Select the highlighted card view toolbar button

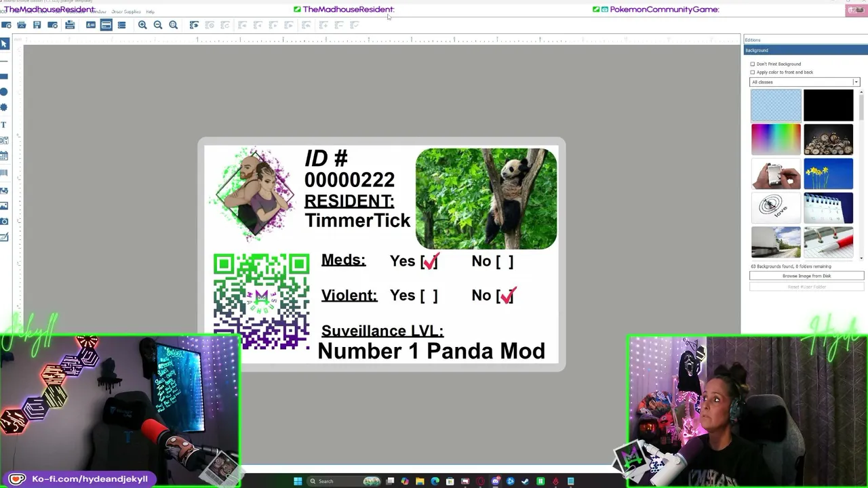(x=106, y=25)
